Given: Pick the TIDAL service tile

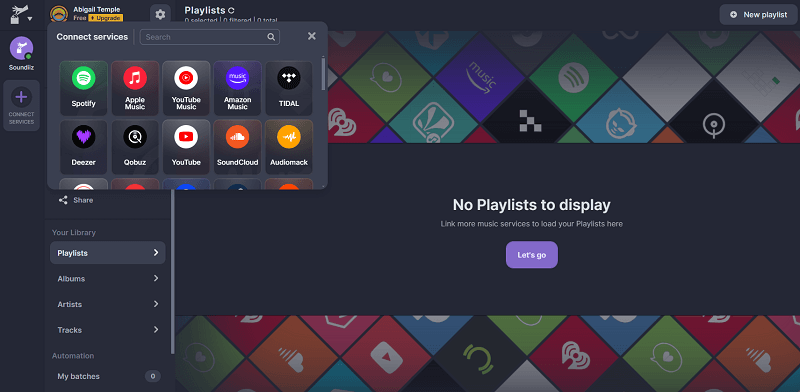Looking at the screenshot, I should coord(289,88).
